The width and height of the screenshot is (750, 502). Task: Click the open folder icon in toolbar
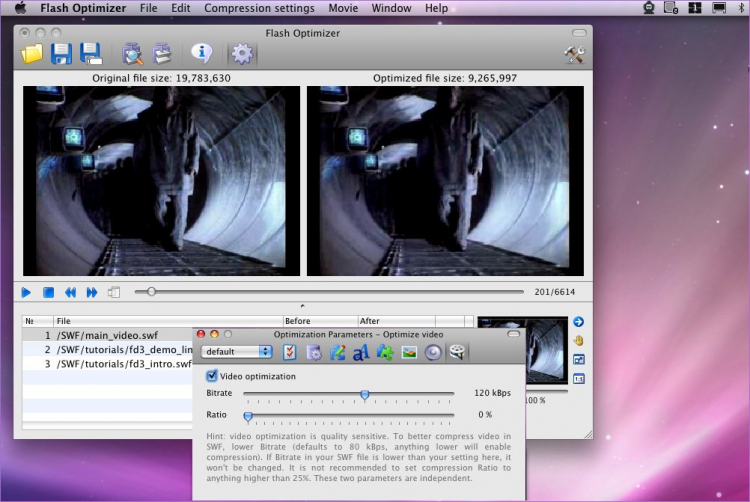coord(32,54)
